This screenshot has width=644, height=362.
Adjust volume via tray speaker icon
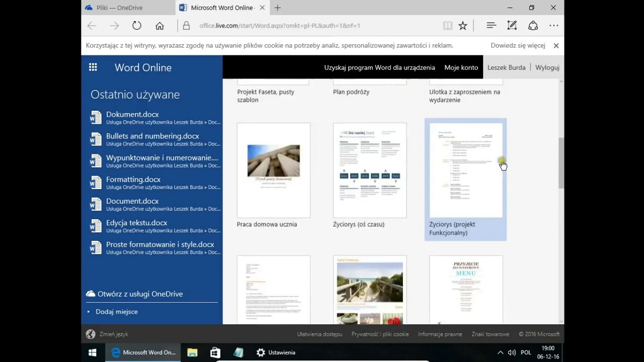tap(512, 352)
